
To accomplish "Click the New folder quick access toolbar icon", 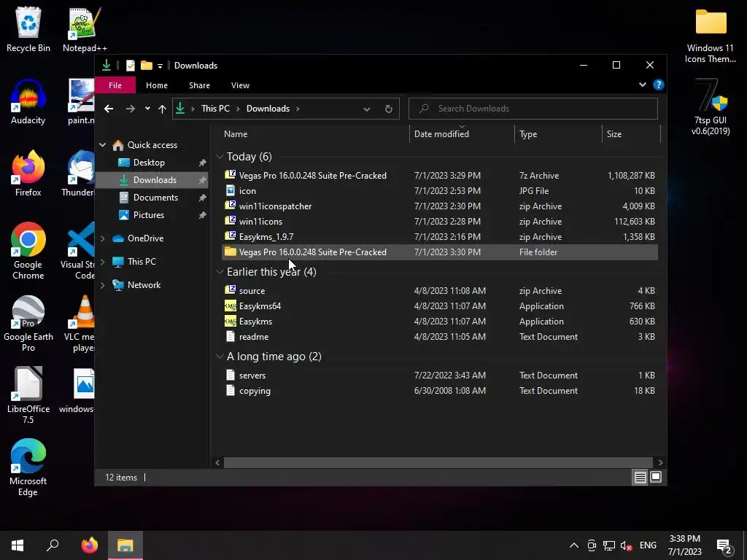I will click(x=146, y=65).
